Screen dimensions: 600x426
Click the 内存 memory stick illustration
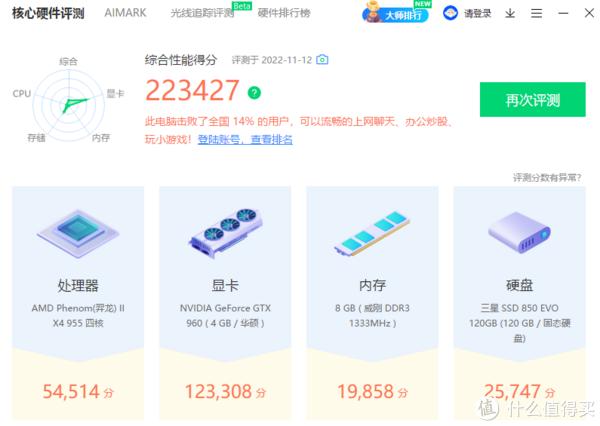(x=372, y=233)
